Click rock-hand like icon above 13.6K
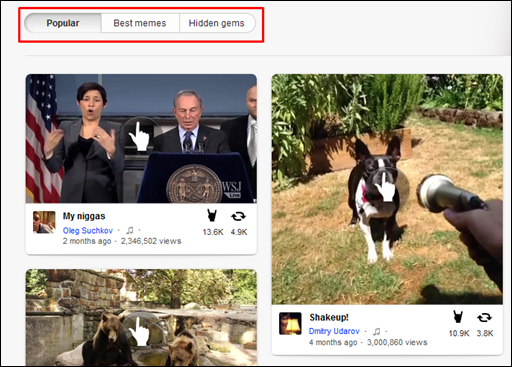Screen dimensions: 512x367 coord(212,216)
